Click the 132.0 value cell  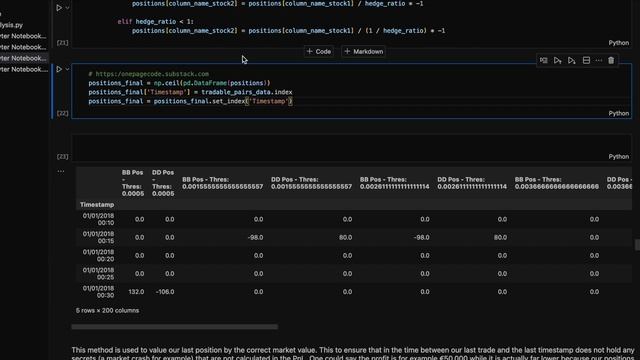(x=136, y=292)
